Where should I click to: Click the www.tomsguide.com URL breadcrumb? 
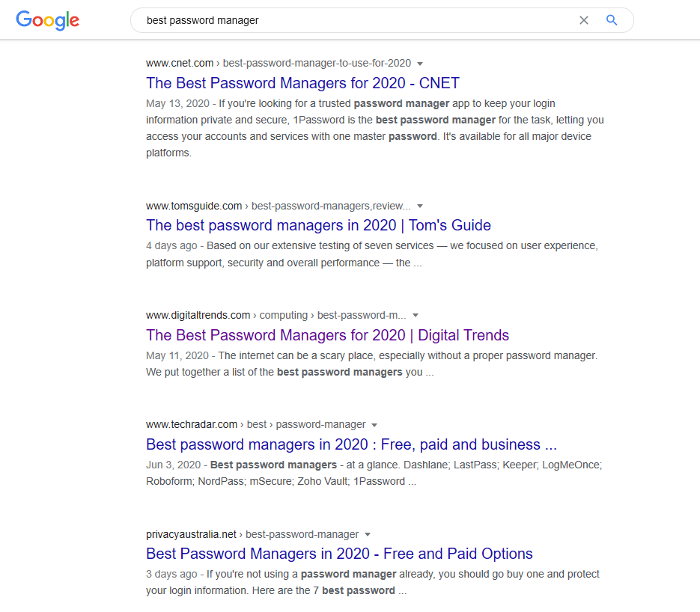194,206
